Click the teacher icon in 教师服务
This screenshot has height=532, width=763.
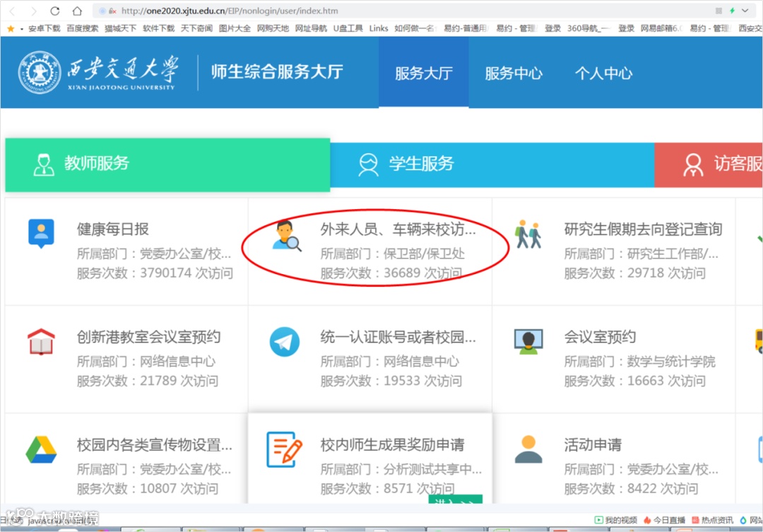tap(44, 165)
